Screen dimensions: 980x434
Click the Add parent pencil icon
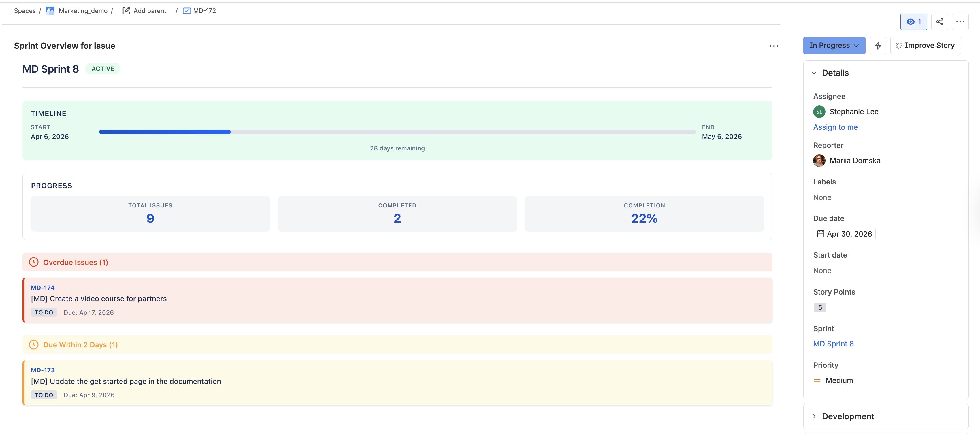(126, 11)
